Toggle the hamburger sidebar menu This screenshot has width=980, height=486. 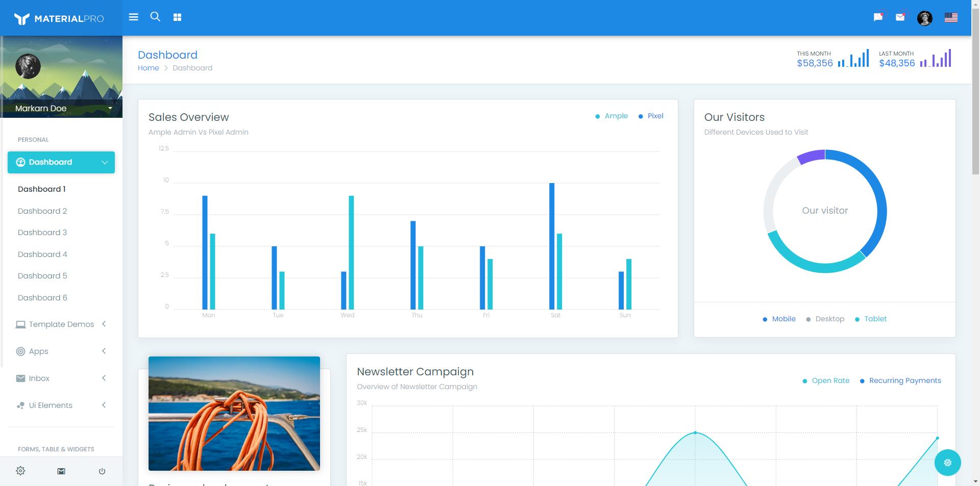(x=134, y=17)
